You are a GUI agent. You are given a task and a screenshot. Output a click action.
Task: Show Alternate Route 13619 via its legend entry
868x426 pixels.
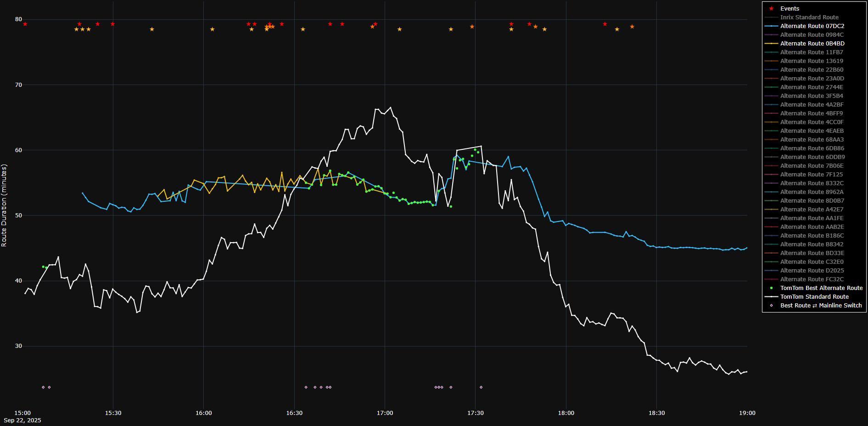coord(812,61)
